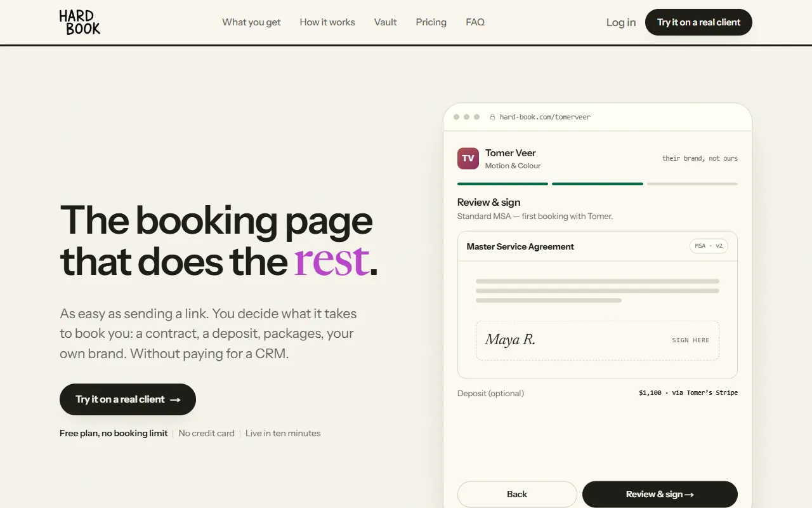Screen dimensions: 812x508
Task: Click the Back button in the preview
Action: pyautogui.click(x=517, y=494)
